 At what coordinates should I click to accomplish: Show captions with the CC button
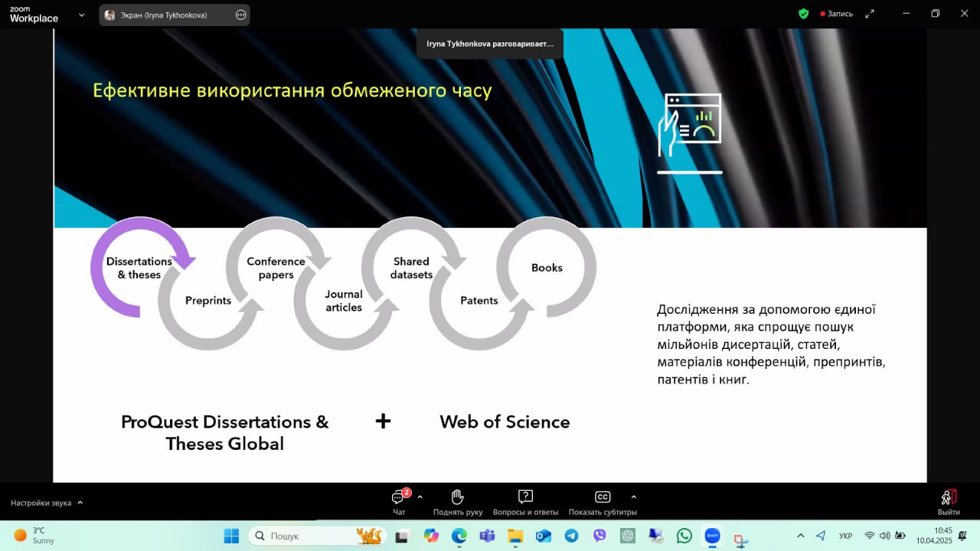point(603,503)
